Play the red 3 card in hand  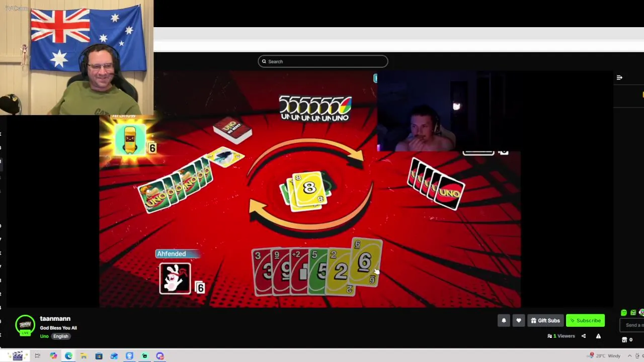[262, 271]
